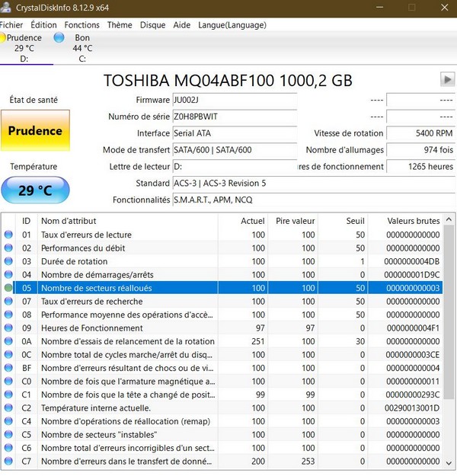Click raw value 00290013001D

pyautogui.click(x=412, y=408)
